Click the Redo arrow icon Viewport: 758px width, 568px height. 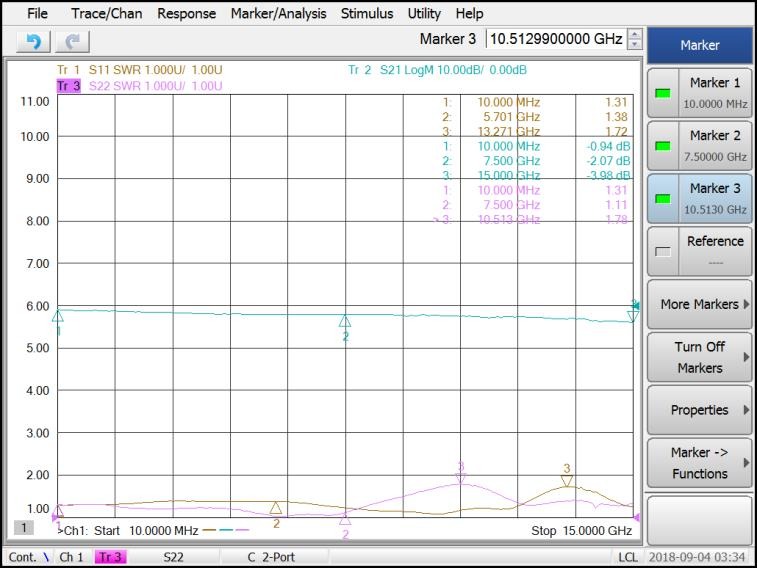tap(73, 42)
